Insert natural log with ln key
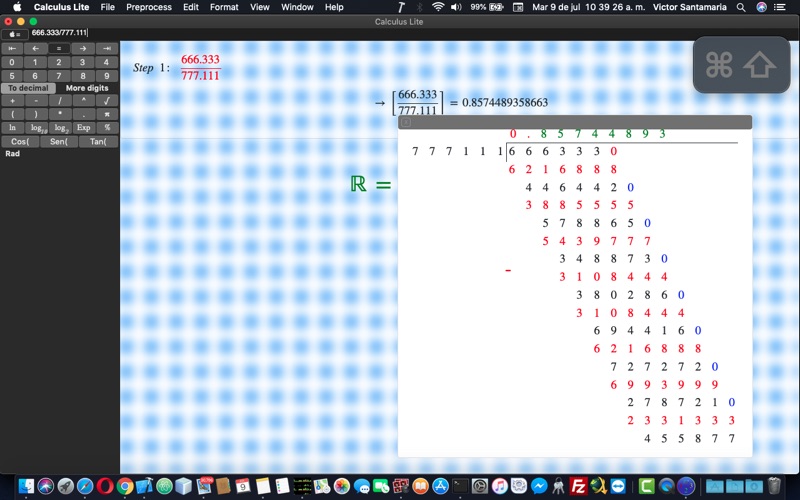This screenshot has height=500, width=800. coord(12,128)
